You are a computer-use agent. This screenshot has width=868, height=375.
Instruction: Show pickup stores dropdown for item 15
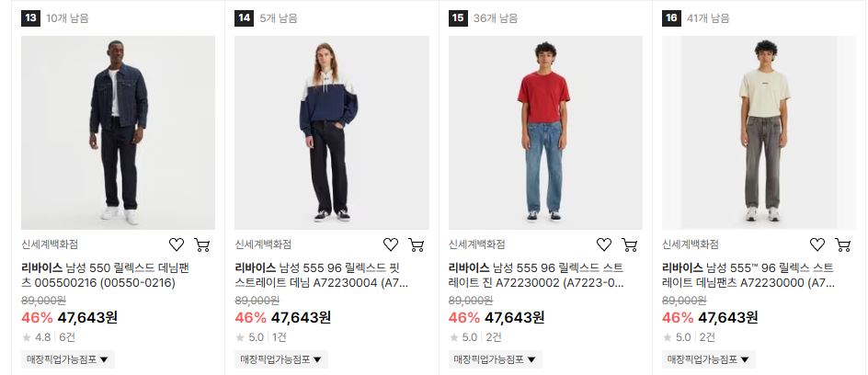coord(495,359)
